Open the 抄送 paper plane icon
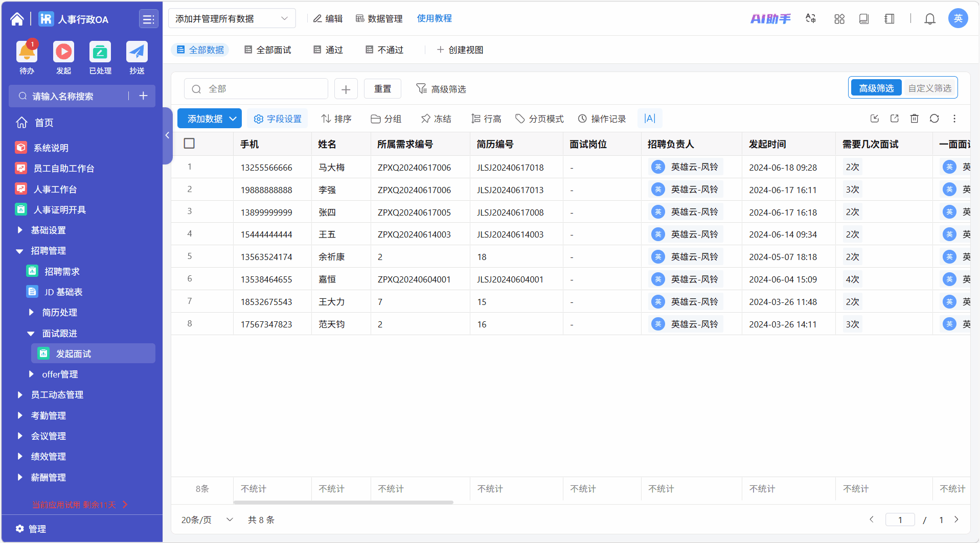 [136, 52]
